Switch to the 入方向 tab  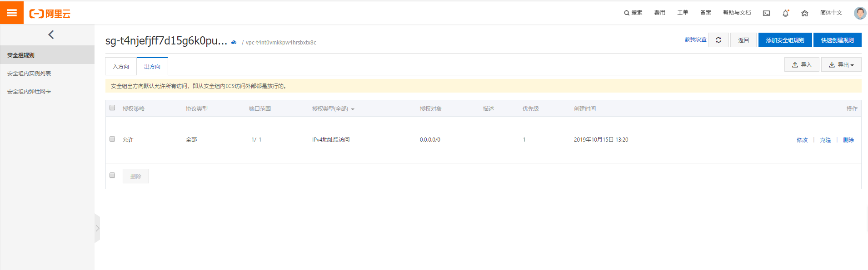click(121, 67)
